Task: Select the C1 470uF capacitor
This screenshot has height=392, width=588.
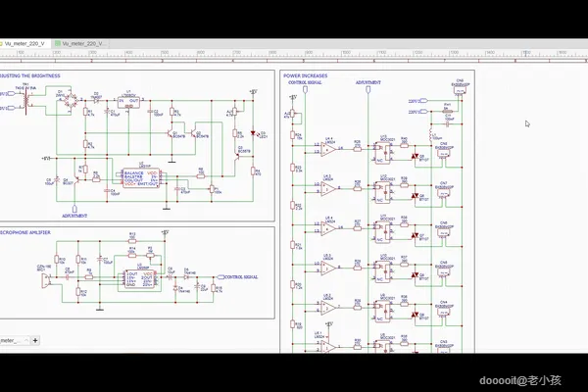Action: [107, 112]
